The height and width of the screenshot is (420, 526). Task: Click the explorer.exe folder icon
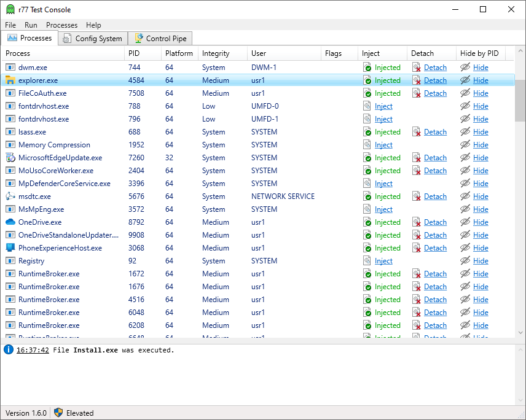pos(10,80)
